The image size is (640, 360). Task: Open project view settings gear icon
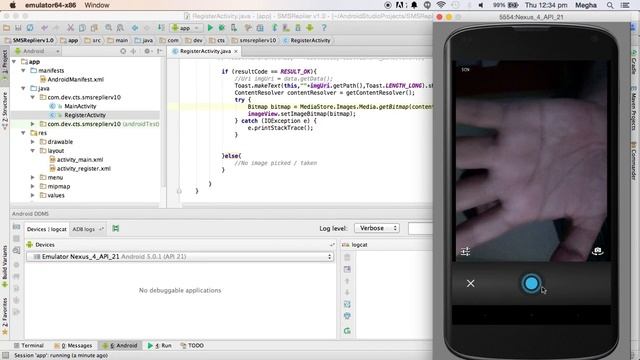point(147,51)
